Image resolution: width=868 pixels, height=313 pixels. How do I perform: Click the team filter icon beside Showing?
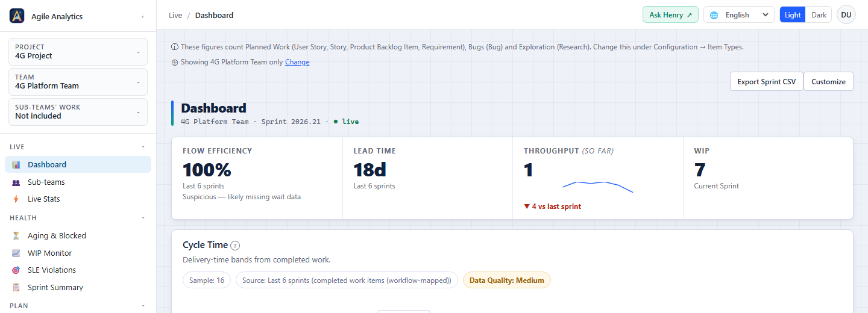[x=175, y=62]
